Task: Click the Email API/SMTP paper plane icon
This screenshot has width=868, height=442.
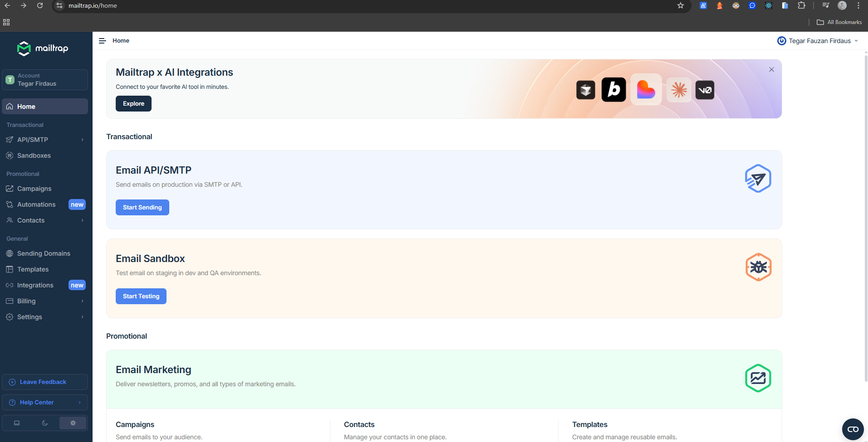Action: [758, 179]
